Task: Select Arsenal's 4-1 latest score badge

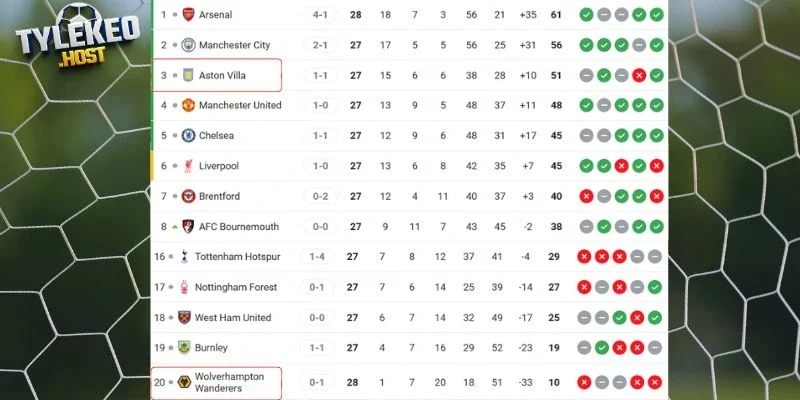Action: pos(319,15)
